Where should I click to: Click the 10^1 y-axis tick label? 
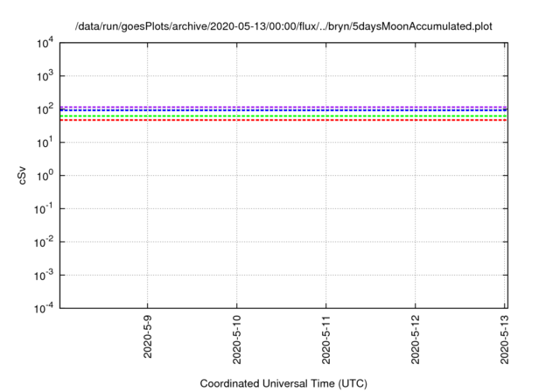[x=45, y=143]
